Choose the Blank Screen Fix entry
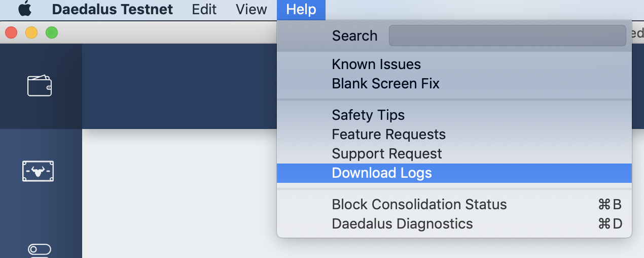The height and width of the screenshot is (258, 644). click(x=385, y=84)
